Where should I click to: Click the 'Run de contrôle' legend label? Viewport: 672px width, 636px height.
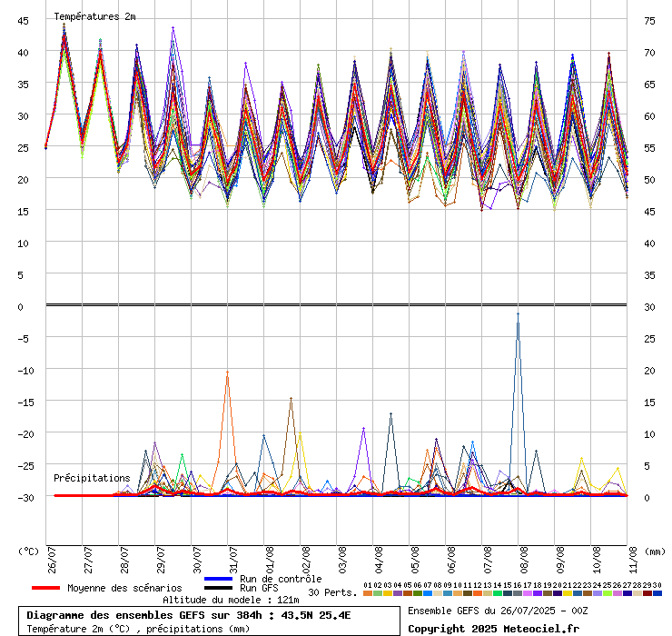click(281, 579)
